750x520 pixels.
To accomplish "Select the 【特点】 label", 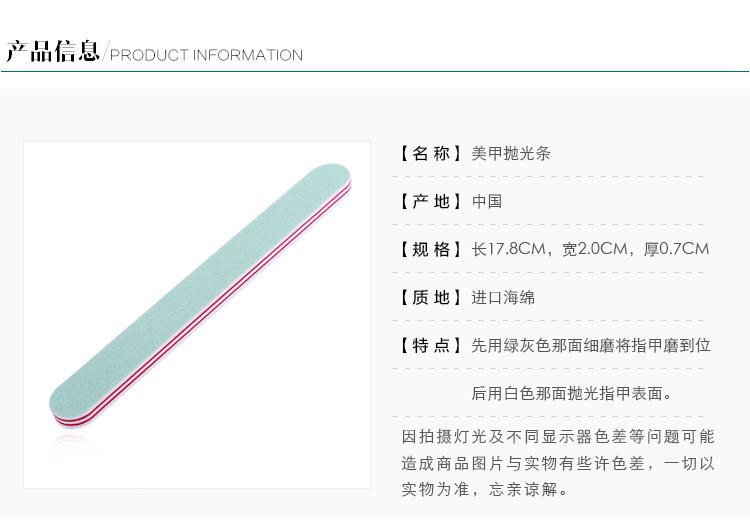I will [x=431, y=345].
